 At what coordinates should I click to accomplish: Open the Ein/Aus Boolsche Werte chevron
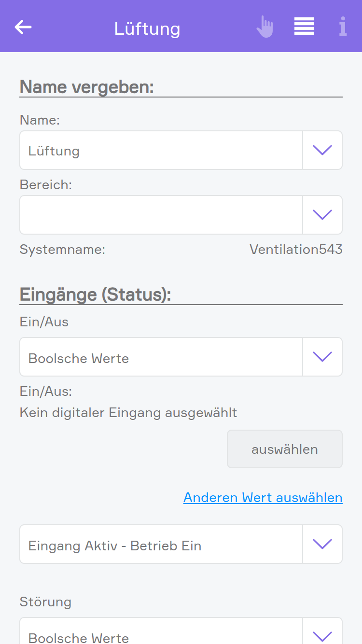322,357
